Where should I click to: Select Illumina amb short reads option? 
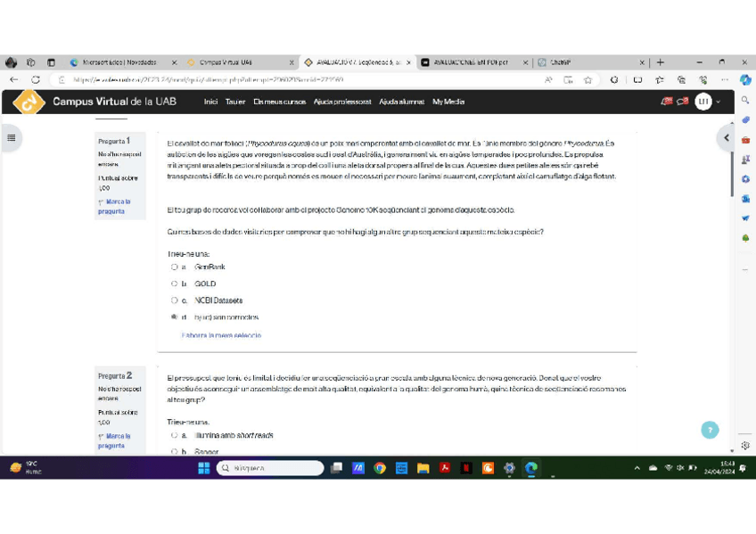click(x=174, y=435)
